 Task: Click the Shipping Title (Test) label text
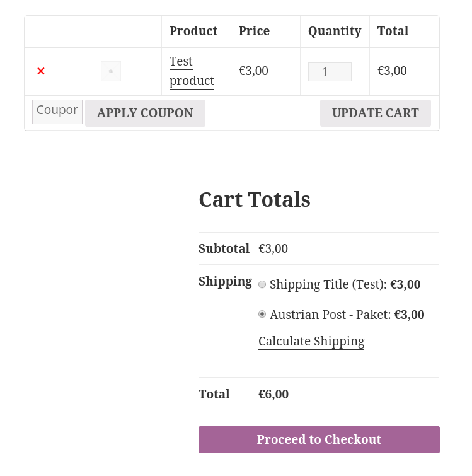click(x=328, y=284)
